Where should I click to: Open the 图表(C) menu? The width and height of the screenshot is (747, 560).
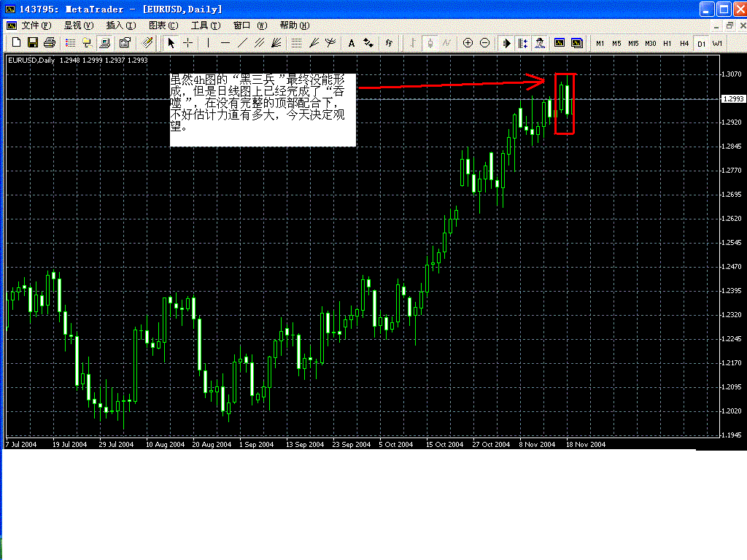click(x=163, y=26)
